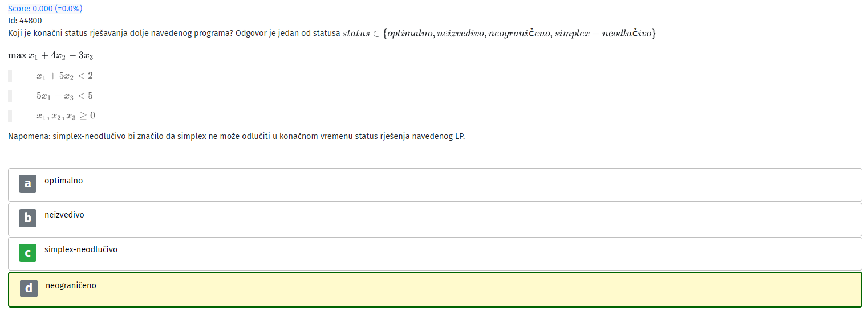This screenshot has width=868, height=315.
Task: Click the 'd' badge in highlighted row
Action: pos(29,288)
